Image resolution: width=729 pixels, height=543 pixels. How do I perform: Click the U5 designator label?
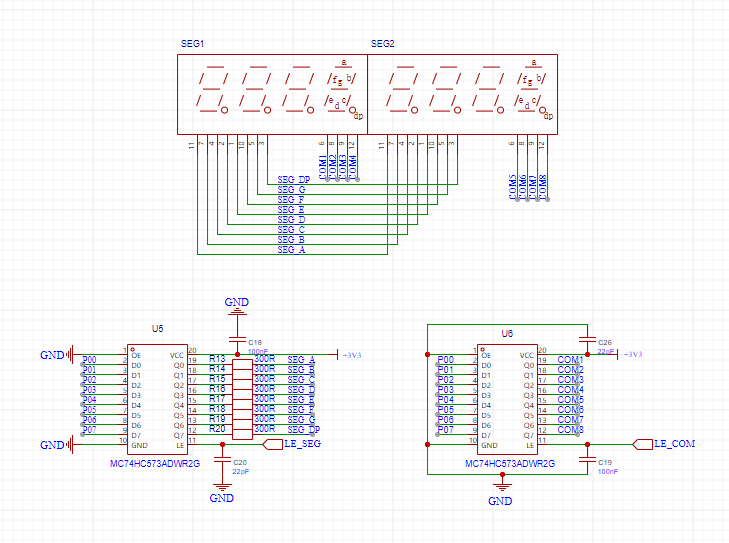[158, 329]
